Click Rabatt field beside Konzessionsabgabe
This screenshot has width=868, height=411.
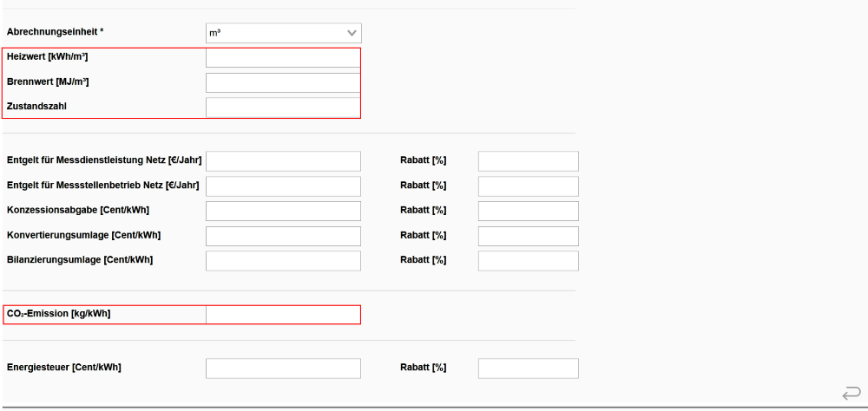click(528, 212)
